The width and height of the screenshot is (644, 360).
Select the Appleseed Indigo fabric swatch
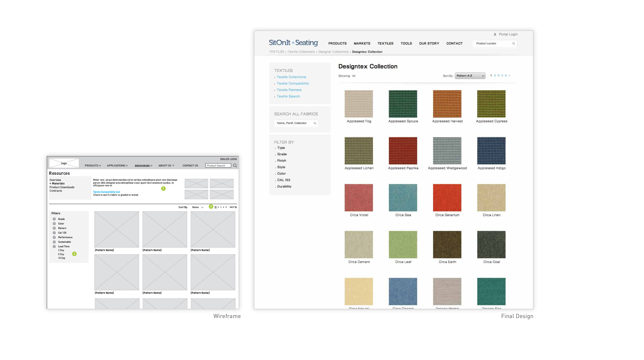coord(491,151)
